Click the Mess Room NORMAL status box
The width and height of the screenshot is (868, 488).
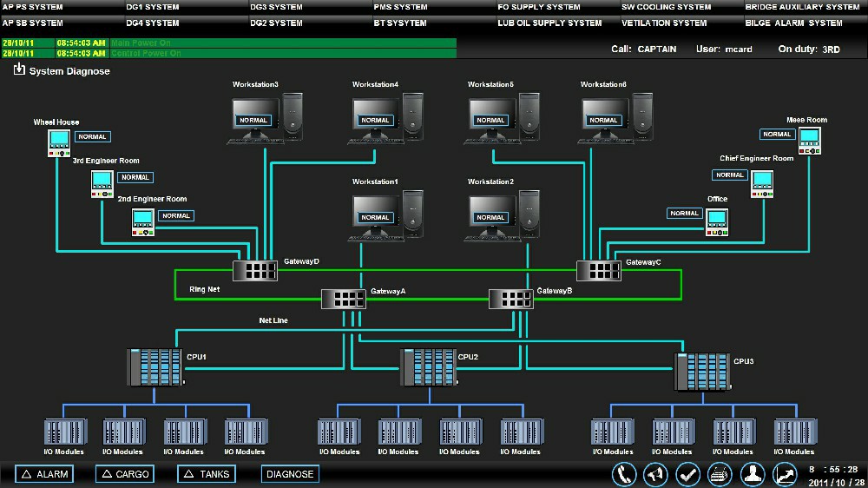tap(777, 135)
